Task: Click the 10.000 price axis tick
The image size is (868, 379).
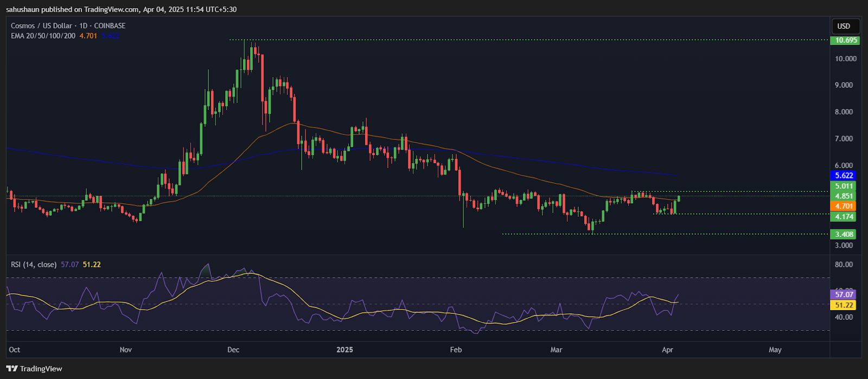Action: point(846,59)
